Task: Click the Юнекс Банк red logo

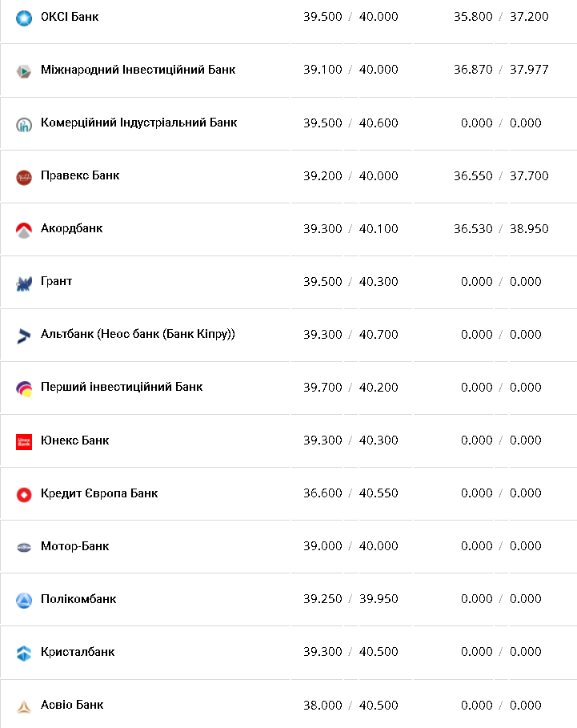Action: [24, 441]
